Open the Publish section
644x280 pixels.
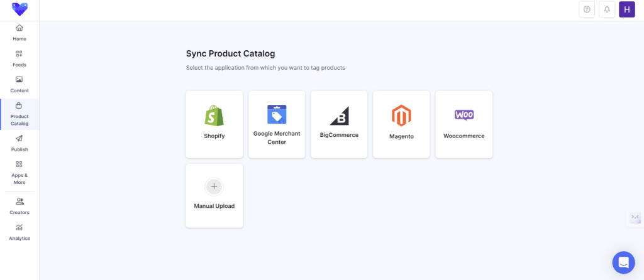(19, 143)
